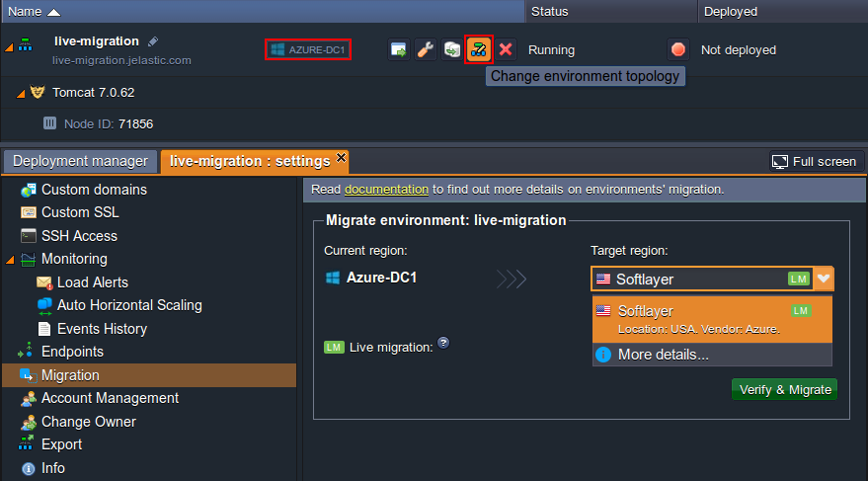The height and width of the screenshot is (481, 868).
Task: Open Info settings
Action: [x=53, y=468]
